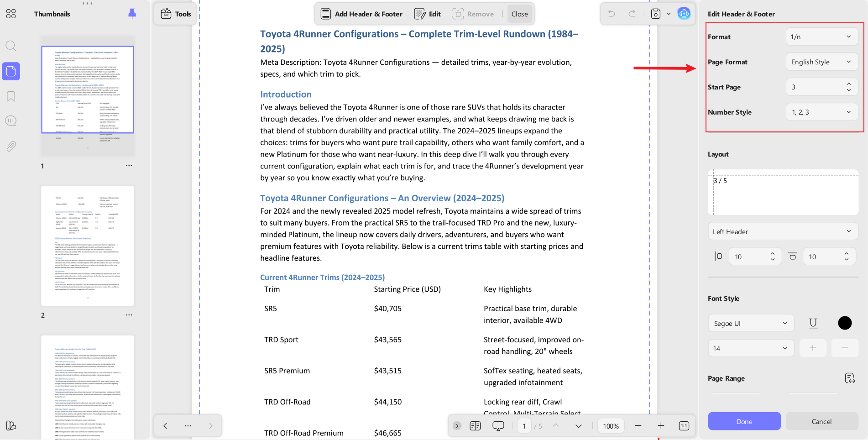Click the "TRD Sport" table cell
Viewport: 868px width, 440px height.
click(x=281, y=340)
